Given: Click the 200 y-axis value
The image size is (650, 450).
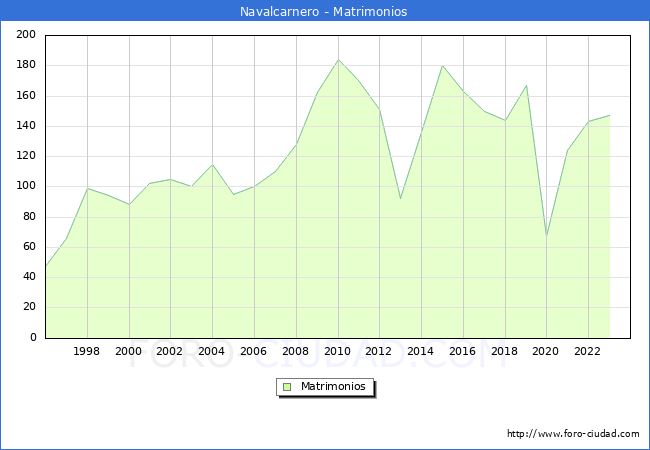Looking at the screenshot, I should (x=26, y=34).
